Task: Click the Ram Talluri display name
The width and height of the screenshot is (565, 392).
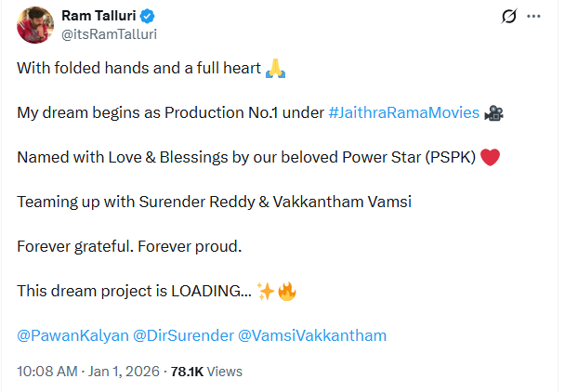Action: [x=101, y=17]
